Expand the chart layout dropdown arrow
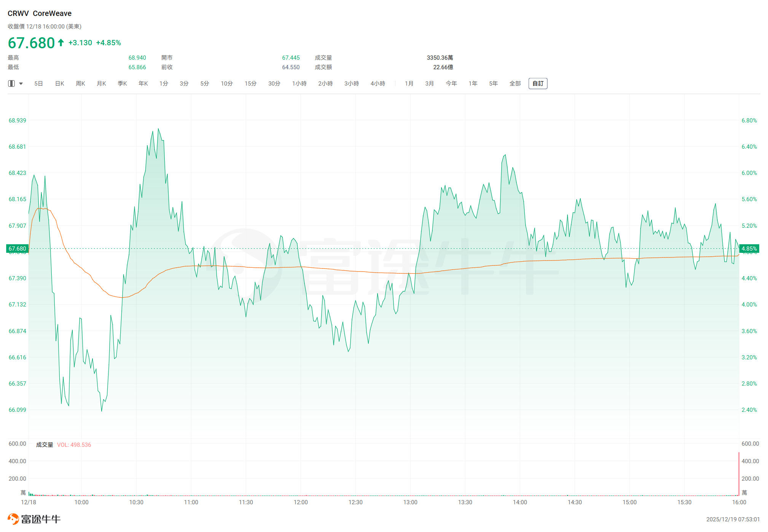The image size is (768, 532). click(x=21, y=83)
